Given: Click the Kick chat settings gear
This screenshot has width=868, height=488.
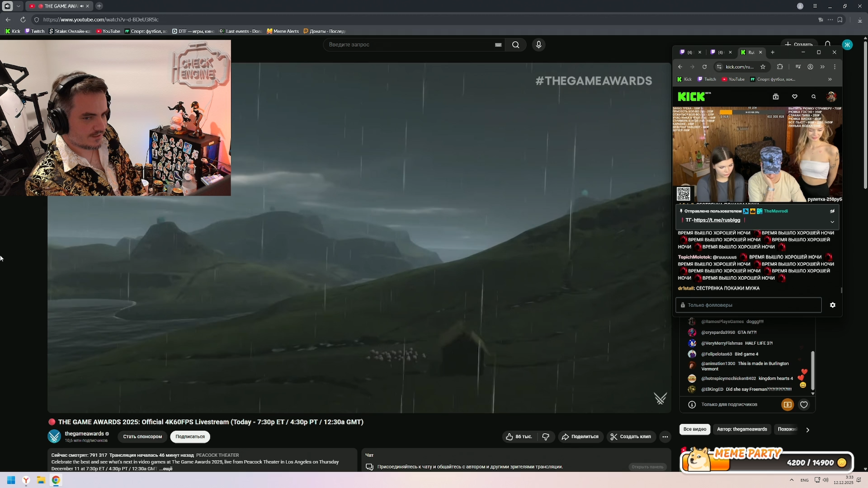Looking at the screenshot, I should click(x=832, y=305).
